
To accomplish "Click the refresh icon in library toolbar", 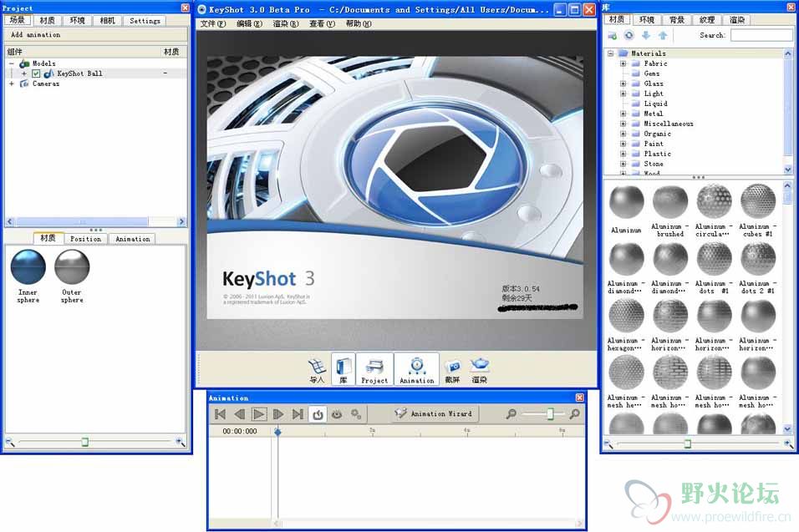I will [629, 35].
